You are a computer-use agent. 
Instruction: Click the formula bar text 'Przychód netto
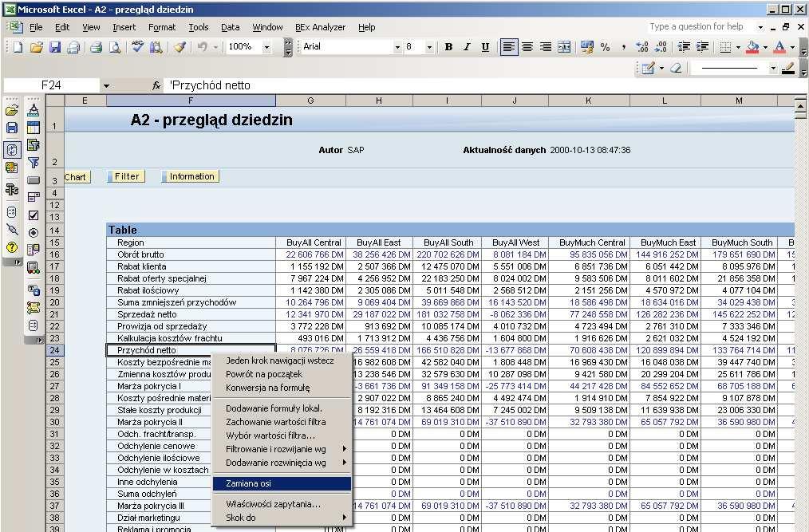coord(210,85)
